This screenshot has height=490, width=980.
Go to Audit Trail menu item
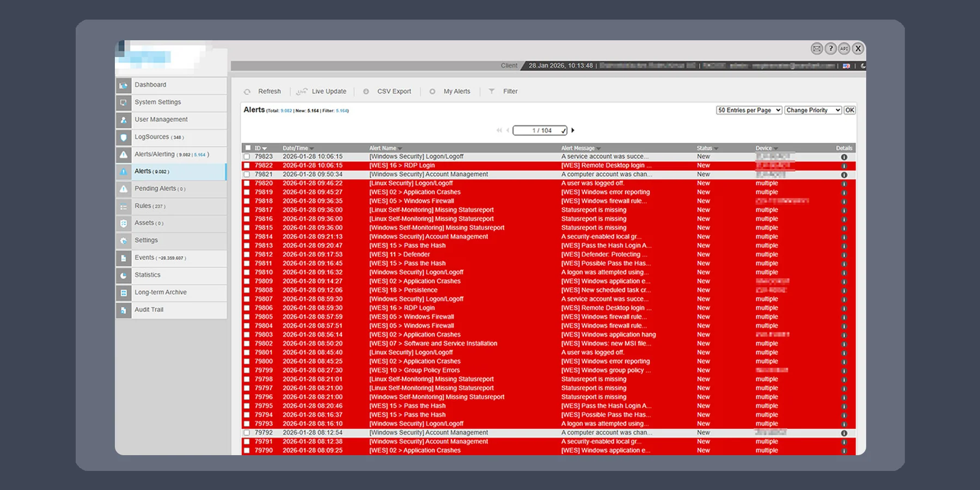(149, 310)
